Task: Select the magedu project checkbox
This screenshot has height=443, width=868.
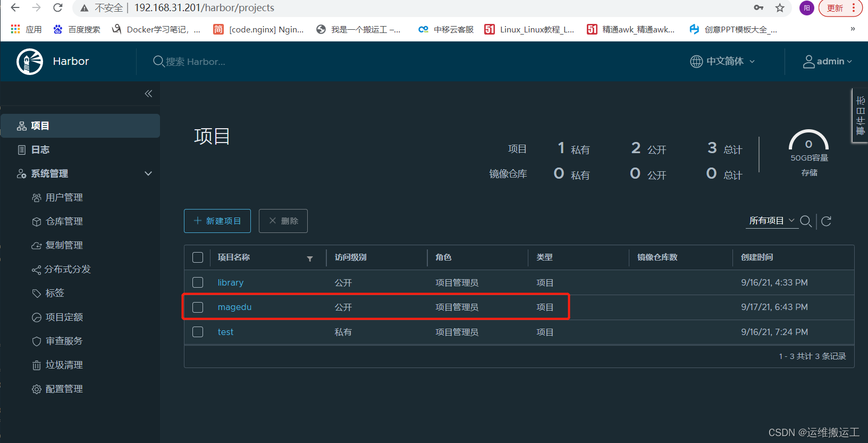Action: 198,307
